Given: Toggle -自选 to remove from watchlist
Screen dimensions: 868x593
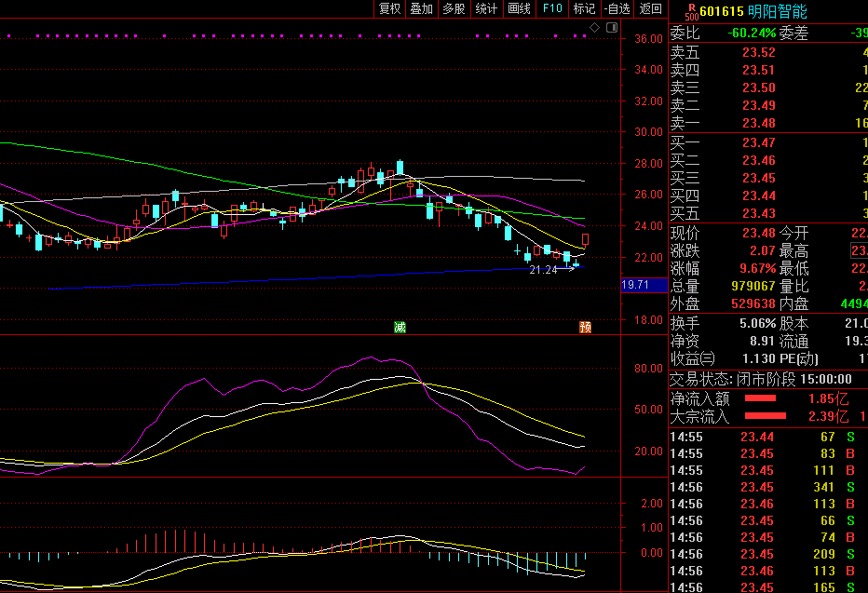Looking at the screenshot, I should tap(617, 8).
